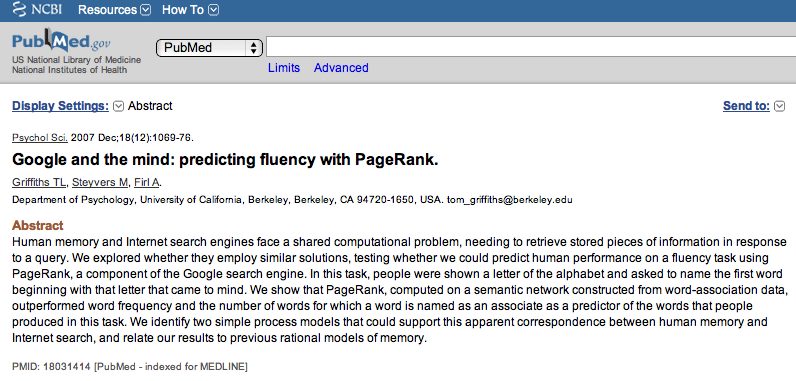796x381 pixels.
Task: Click the email tom_griffiths@berkeley.edu
Action: coord(510,200)
